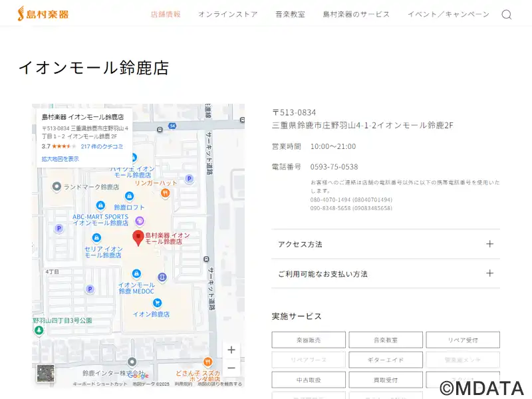Open the 217 件のクチコミ reviews link

[102, 146]
